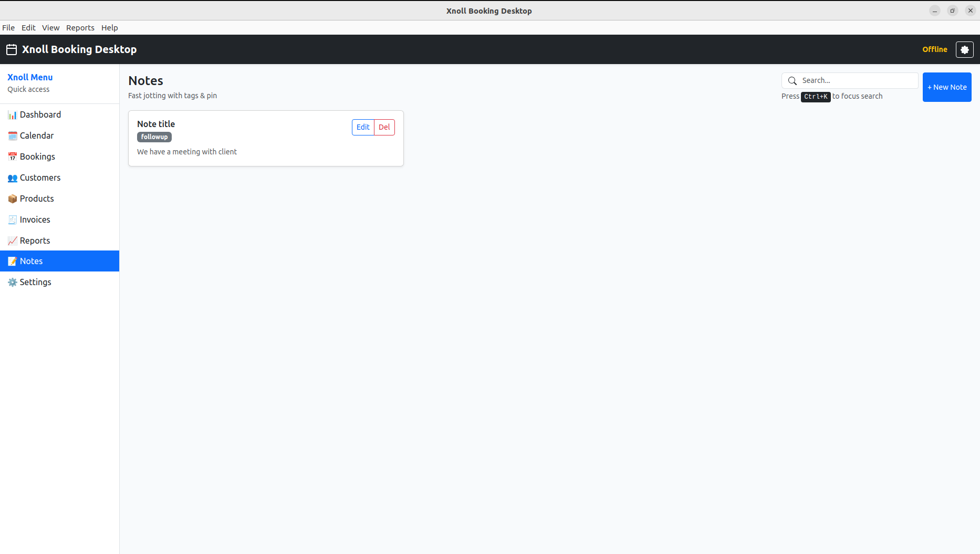Open the Reports section in sidebar
This screenshot has height=554, width=980.
tap(35, 241)
